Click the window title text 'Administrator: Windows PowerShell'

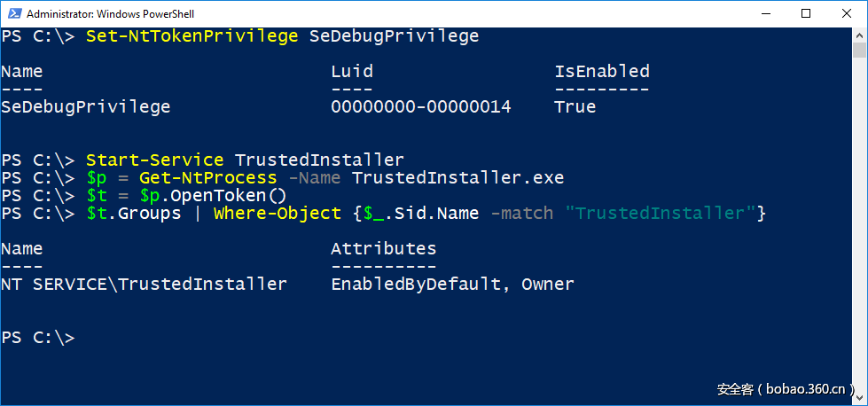pos(110,14)
